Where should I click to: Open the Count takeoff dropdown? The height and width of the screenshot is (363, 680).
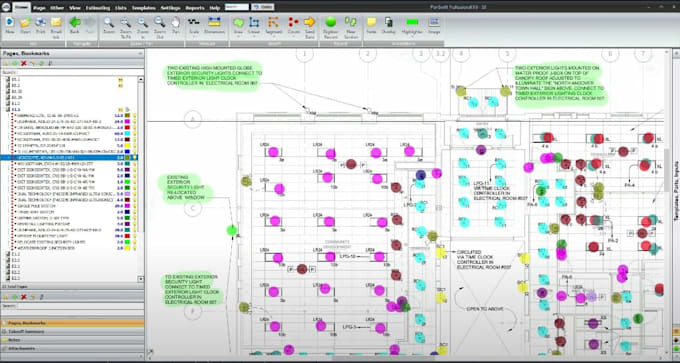(x=294, y=36)
